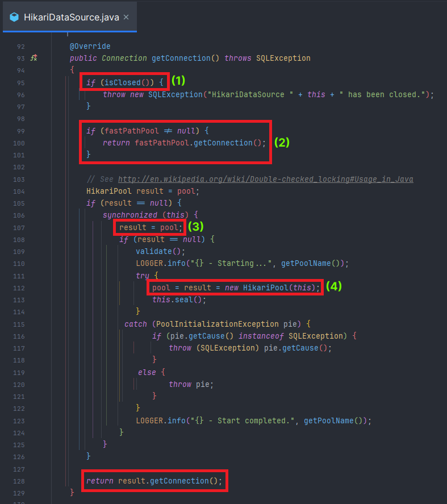Click 'return result.getConnection();' on line 128
This screenshot has height=504, width=447.
tap(154, 481)
